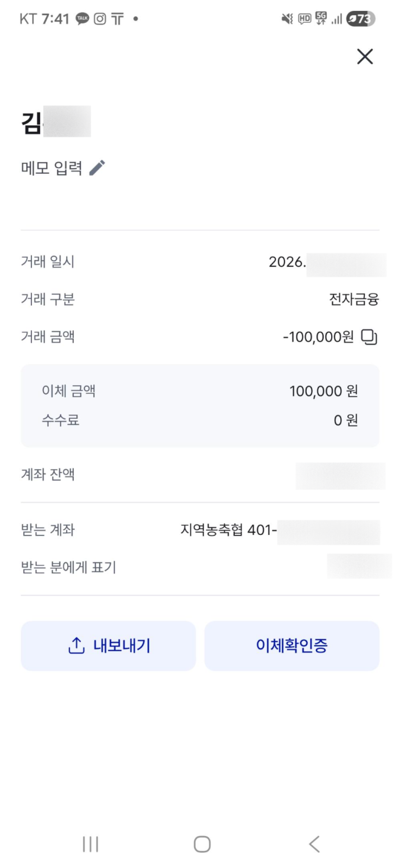The image size is (400, 868).
Task: Tap the Instagram notification icon
Action: point(100,19)
